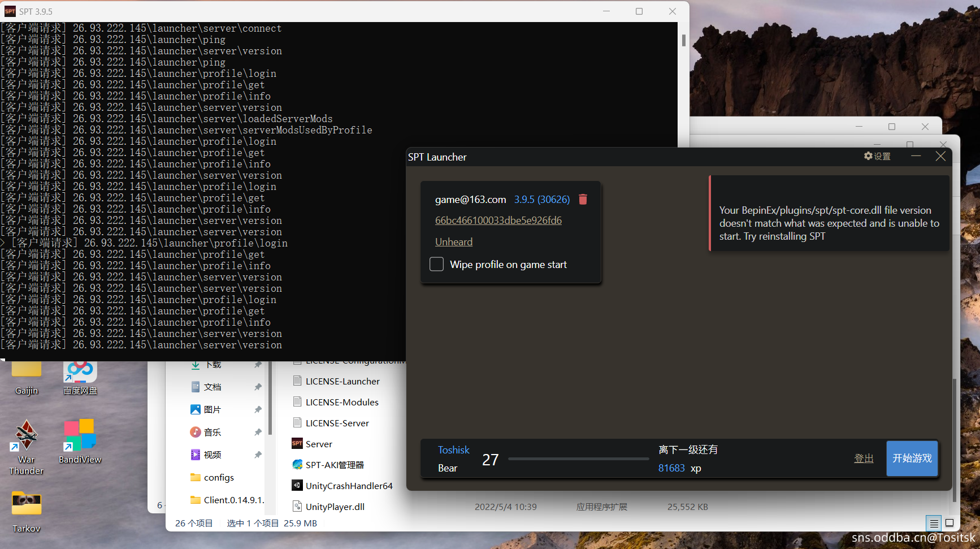Screen dimensions: 980x549
Task: Select the UnityCrashHandler64 file
Action: 348,486
